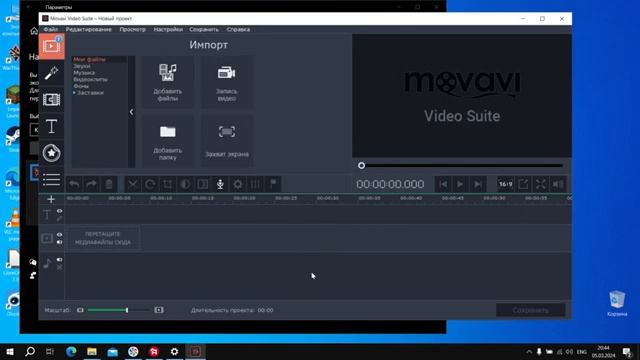Select My files category in list
This screenshot has width=640, height=360.
pos(89,60)
